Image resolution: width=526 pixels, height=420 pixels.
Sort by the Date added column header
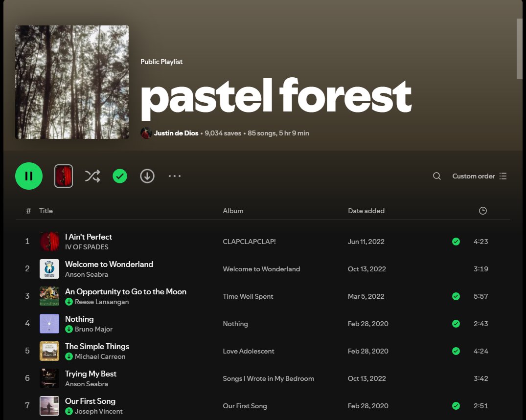click(366, 211)
